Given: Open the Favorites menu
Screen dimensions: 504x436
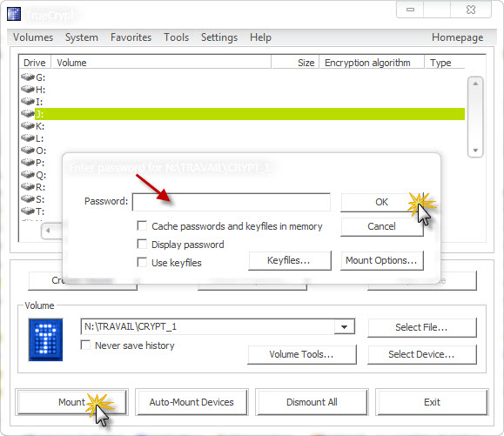Looking at the screenshot, I should point(131,37).
